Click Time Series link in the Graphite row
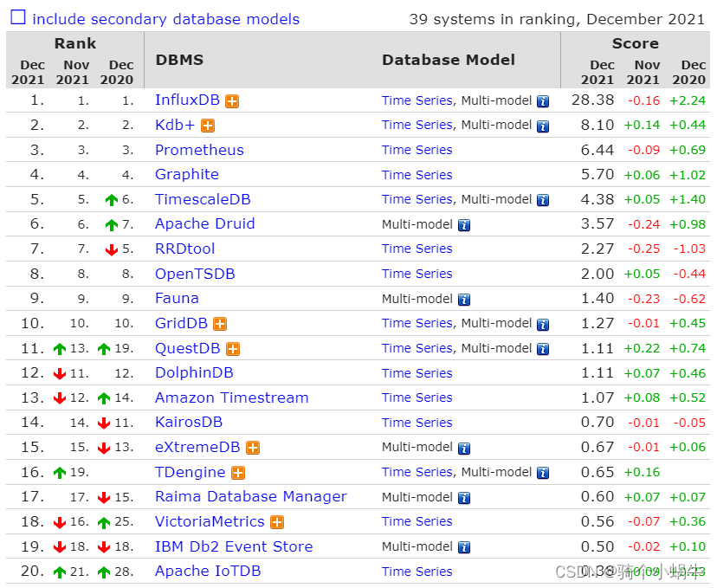Screen dimensions: 717x588 pos(417,175)
